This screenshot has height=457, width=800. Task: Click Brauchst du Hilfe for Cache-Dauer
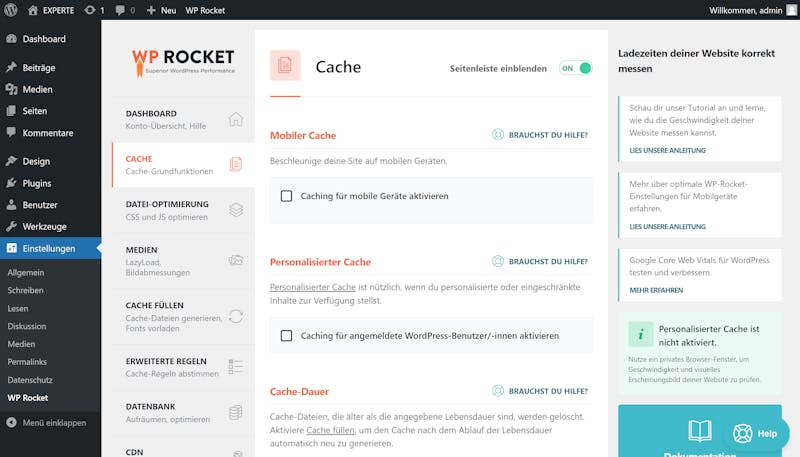[x=540, y=391]
